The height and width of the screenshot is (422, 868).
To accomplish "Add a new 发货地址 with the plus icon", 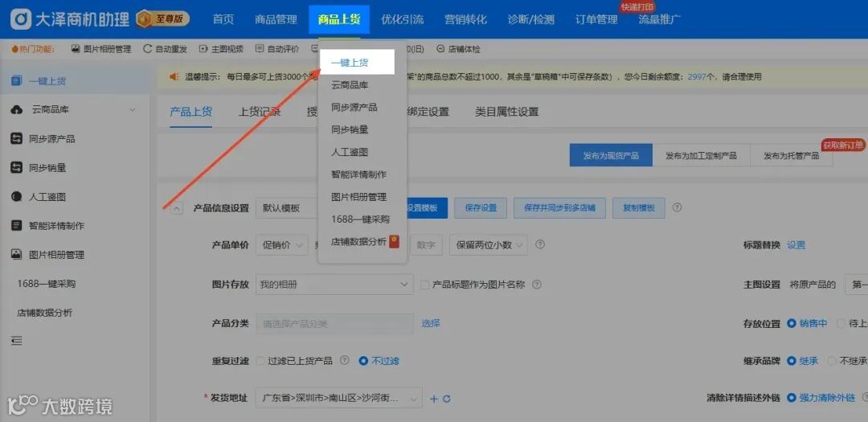I will pyautogui.click(x=434, y=398).
